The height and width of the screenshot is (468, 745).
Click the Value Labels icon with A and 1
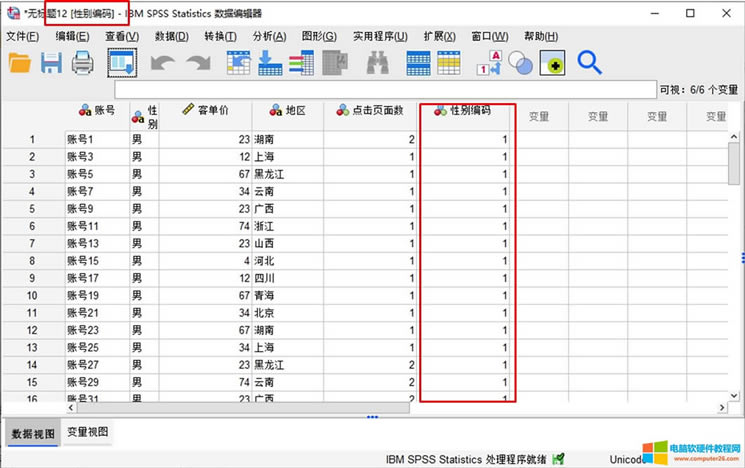pos(489,63)
